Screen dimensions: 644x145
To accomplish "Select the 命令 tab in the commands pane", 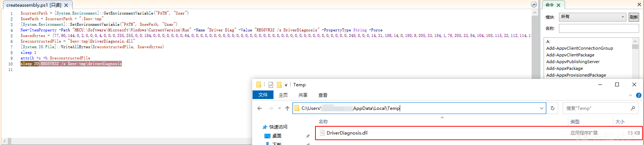I will point(550,5).
